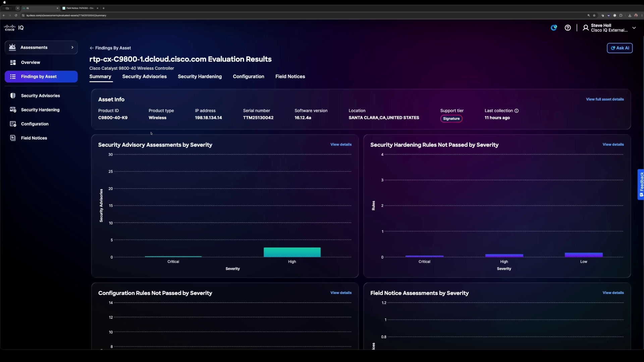
Task: View details for Security Advisory Assessments
Action: [341, 144]
